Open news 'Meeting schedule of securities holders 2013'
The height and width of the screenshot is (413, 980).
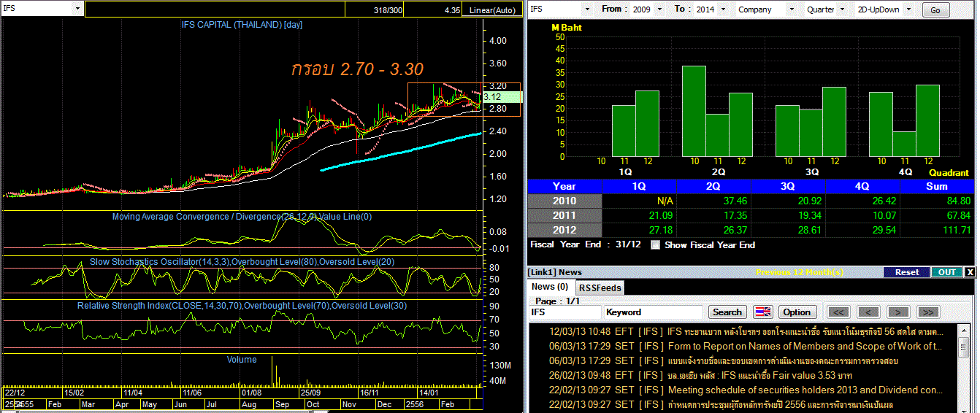coord(745,390)
